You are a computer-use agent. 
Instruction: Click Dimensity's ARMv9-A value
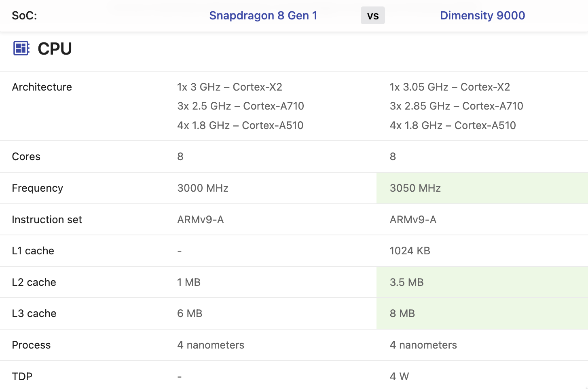[413, 220]
